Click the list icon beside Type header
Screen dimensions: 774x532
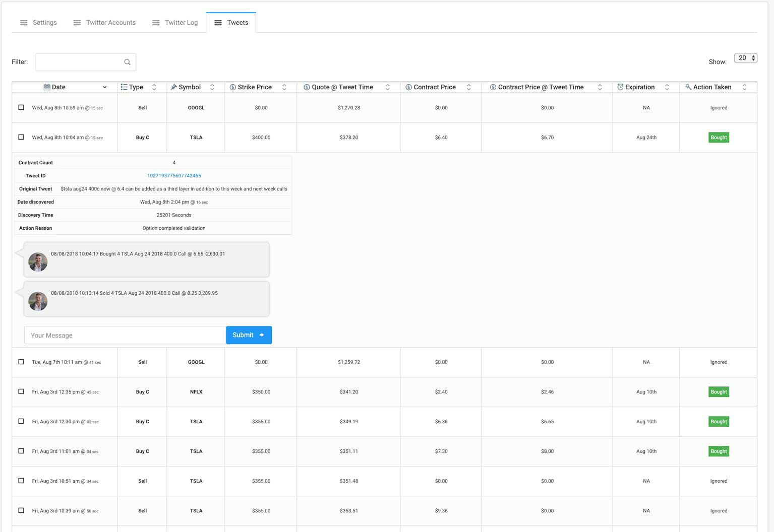click(x=124, y=87)
